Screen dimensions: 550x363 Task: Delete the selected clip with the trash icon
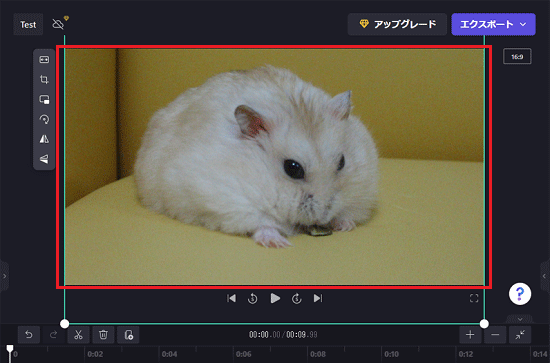[x=103, y=335]
